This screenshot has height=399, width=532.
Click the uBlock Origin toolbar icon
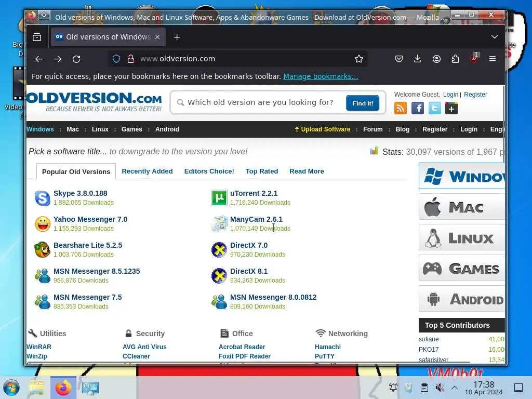pyautogui.click(x=474, y=58)
